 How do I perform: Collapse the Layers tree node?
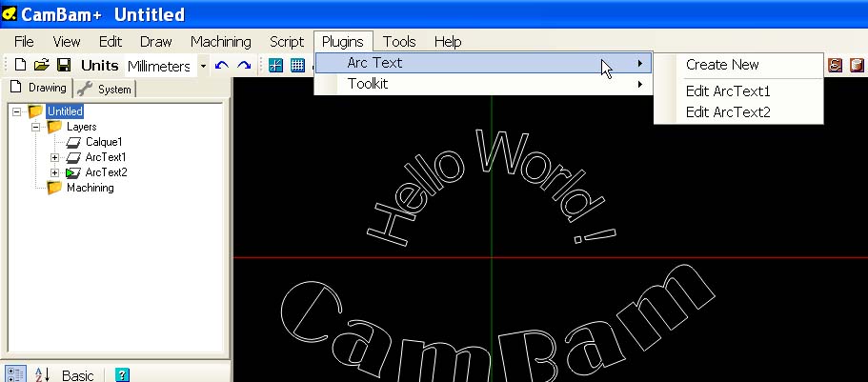click(35, 127)
